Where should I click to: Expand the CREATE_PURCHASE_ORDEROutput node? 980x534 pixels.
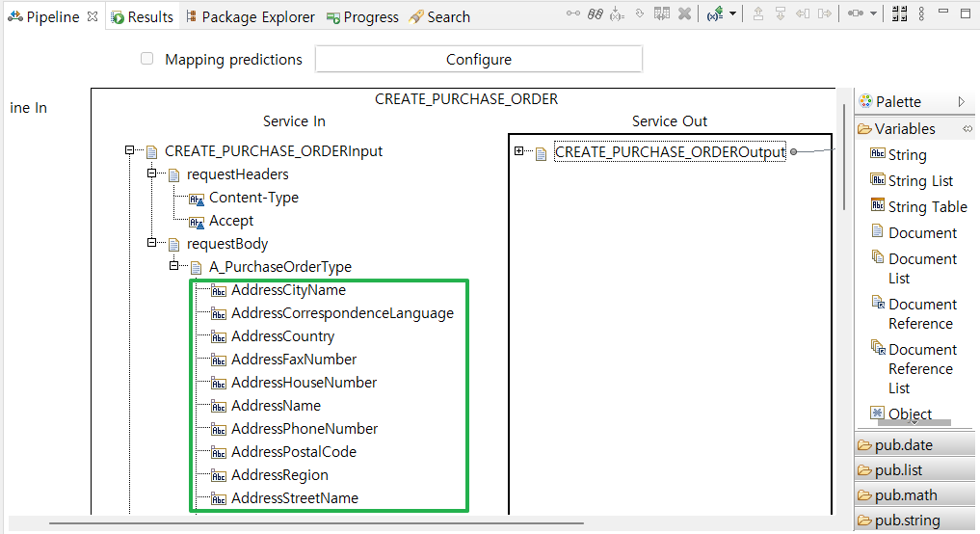coord(519,151)
